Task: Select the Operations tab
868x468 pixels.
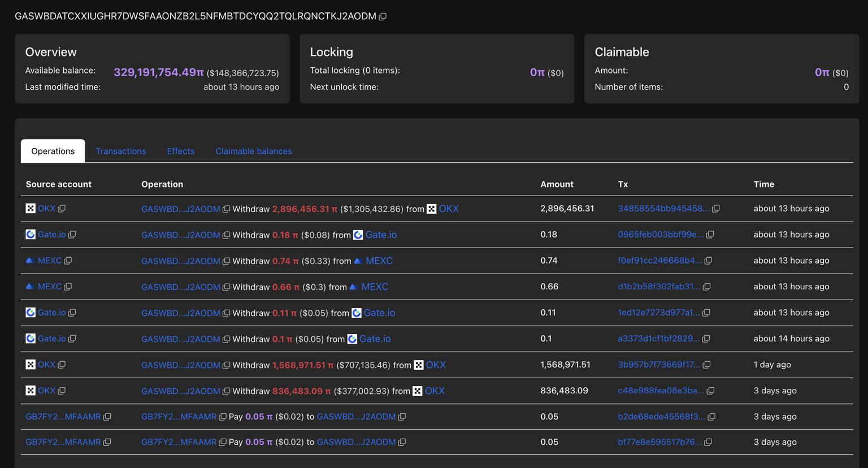Action: coord(53,151)
